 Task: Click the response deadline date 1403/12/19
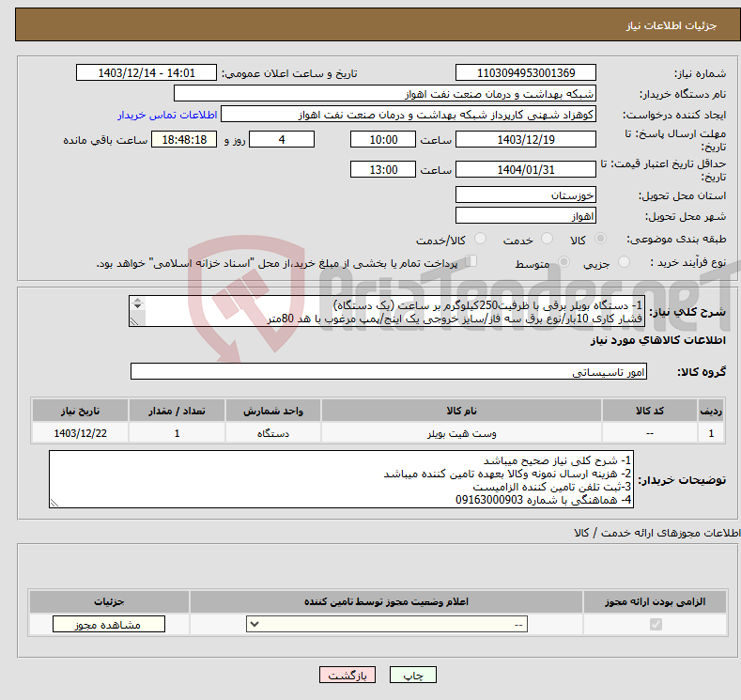pos(526,139)
